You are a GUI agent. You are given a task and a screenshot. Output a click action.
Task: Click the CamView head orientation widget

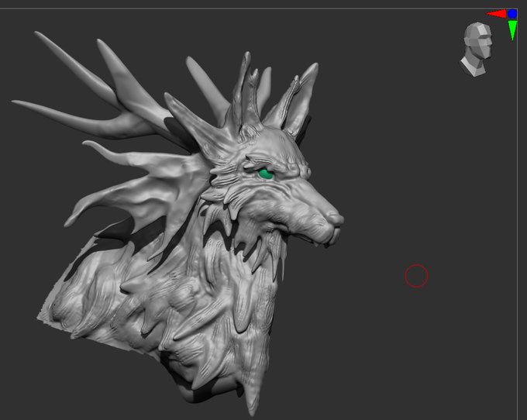pos(476,50)
